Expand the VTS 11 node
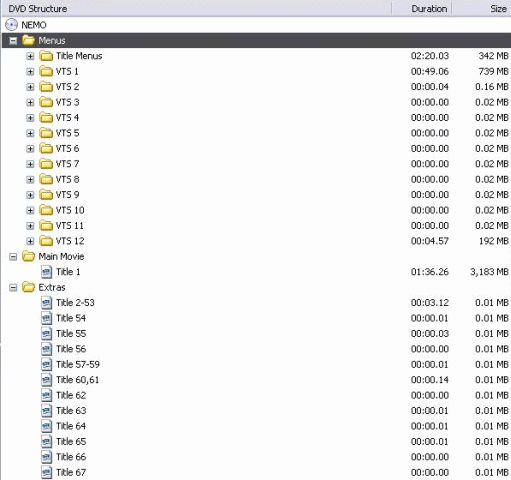 pos(30,226)
